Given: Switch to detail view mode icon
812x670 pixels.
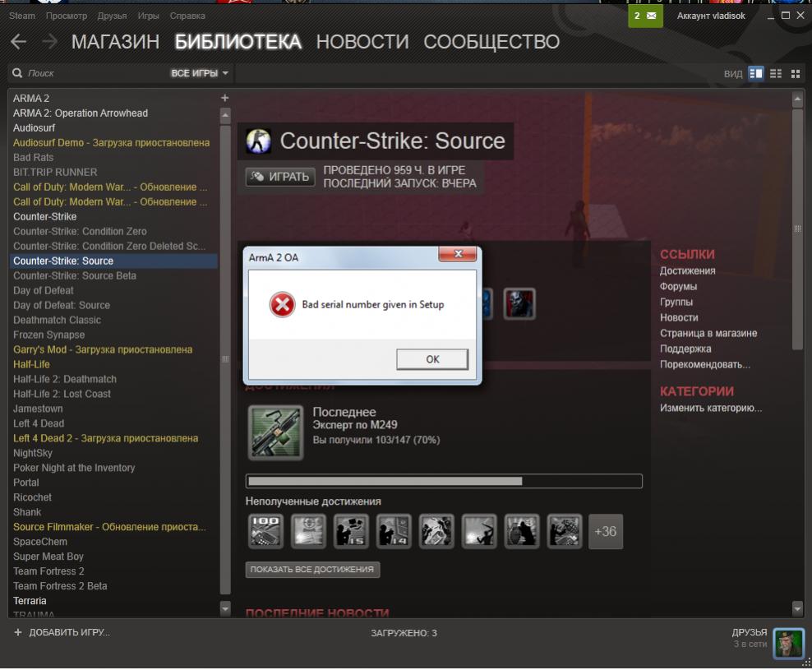Looking at the screenshot, I should coord(756,74).
